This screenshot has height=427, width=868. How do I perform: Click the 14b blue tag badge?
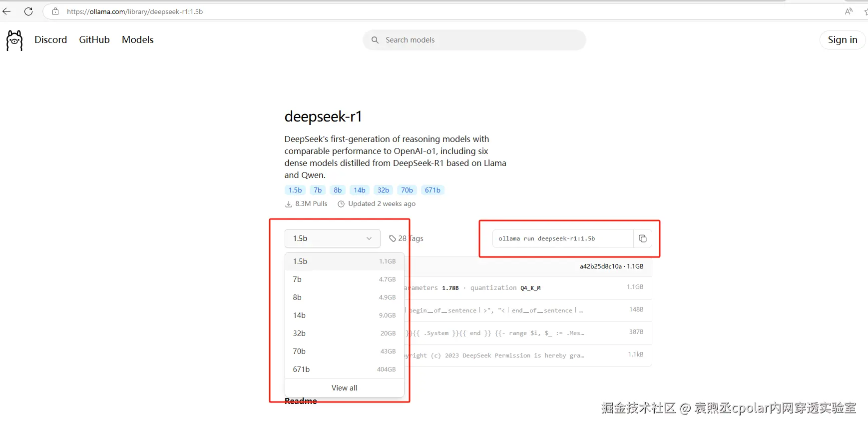360,190
